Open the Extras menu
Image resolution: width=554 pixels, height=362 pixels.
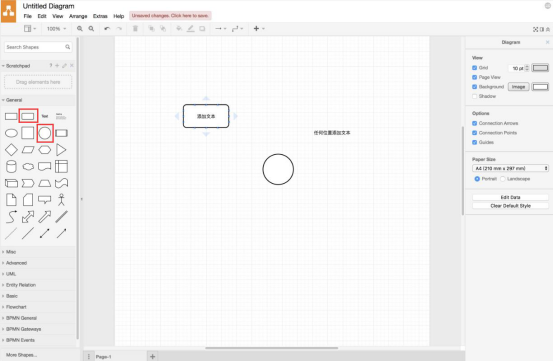click(x=100, y=16)
